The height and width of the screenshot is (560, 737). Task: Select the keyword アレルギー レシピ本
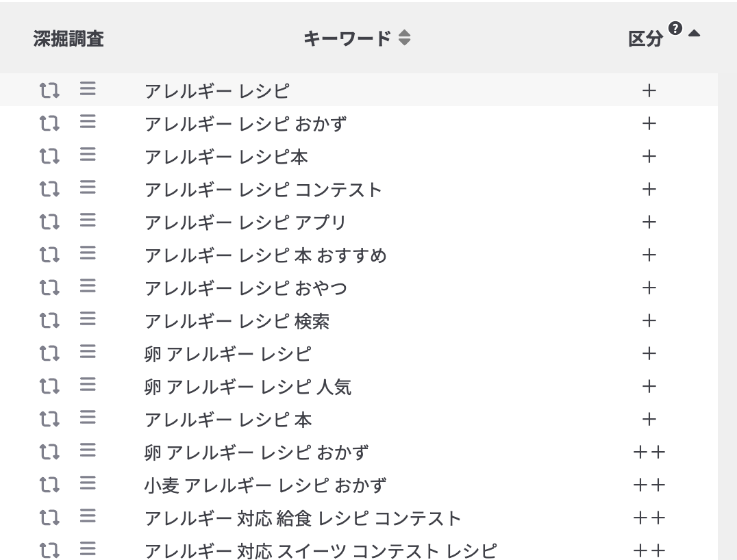tap(226, 157)
